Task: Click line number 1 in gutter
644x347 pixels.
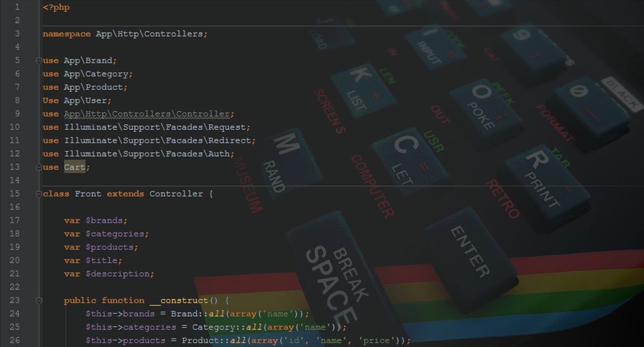Action: point(17,7)
